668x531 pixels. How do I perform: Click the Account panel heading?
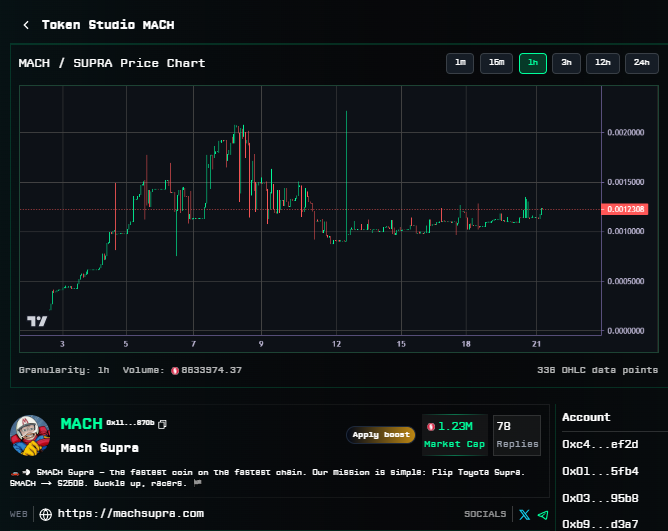coord(586,417)
